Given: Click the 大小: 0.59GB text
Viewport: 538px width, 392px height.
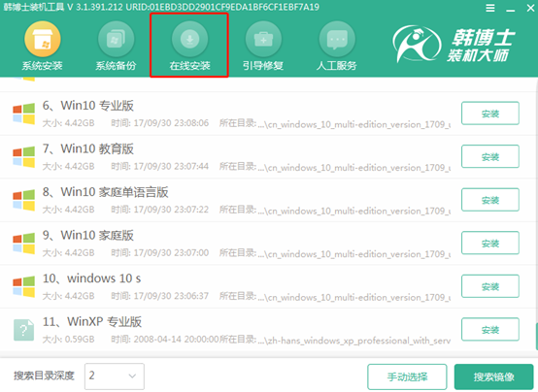Looking at the screenshot, I should pyautogui.click(x=68, y=340).
